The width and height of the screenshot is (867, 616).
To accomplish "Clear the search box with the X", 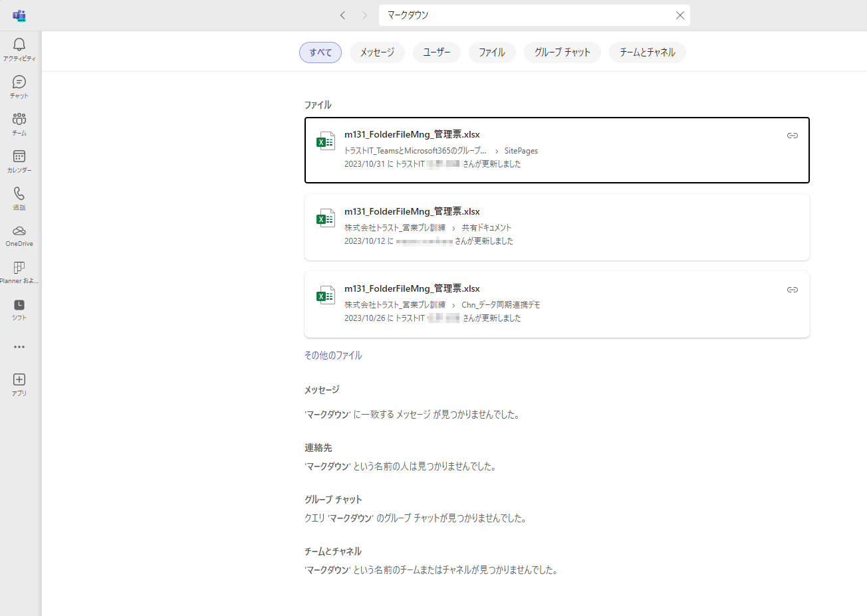I will pos(680,15).
